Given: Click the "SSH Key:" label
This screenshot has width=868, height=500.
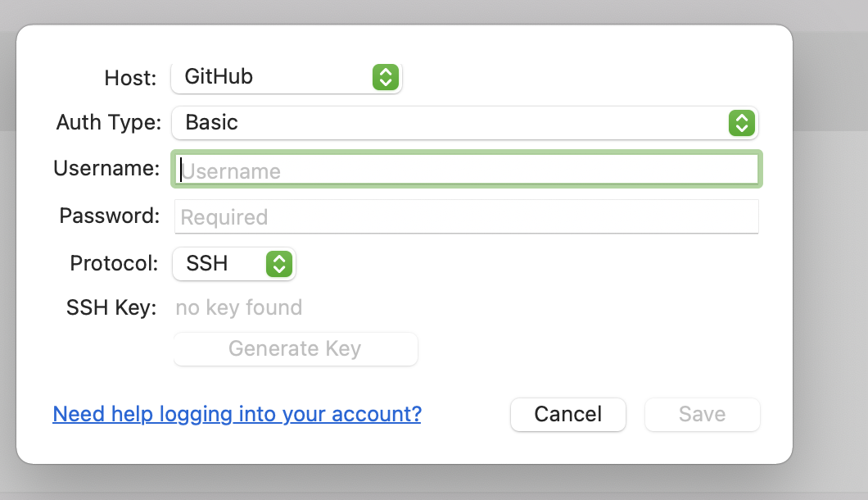Looking at the screenshot, I should [x=111, y=308].
